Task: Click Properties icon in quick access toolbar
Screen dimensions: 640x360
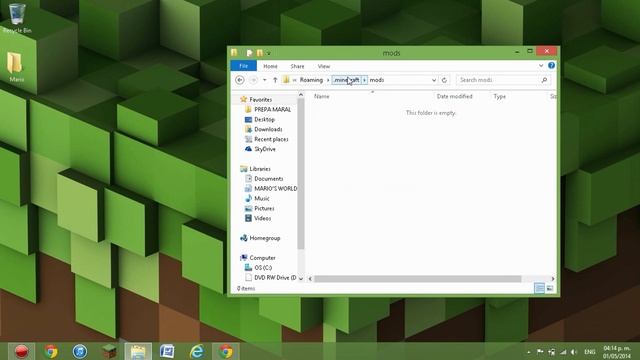Action: [249, 53]
